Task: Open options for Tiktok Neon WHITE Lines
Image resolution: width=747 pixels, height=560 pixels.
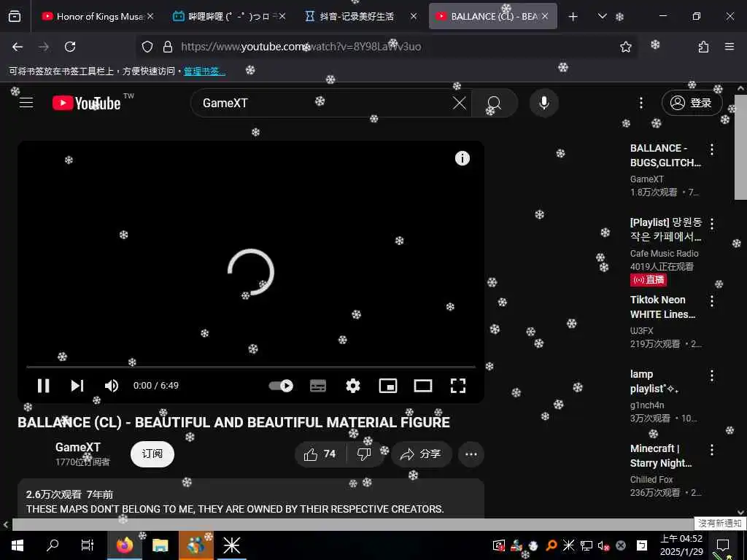Action: point(712,301)
